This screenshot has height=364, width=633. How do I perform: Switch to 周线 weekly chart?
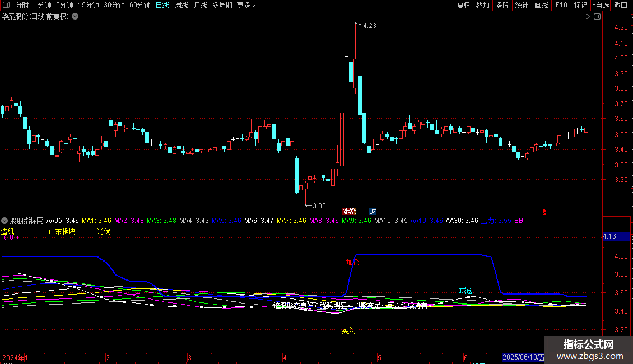click(181, 5)
